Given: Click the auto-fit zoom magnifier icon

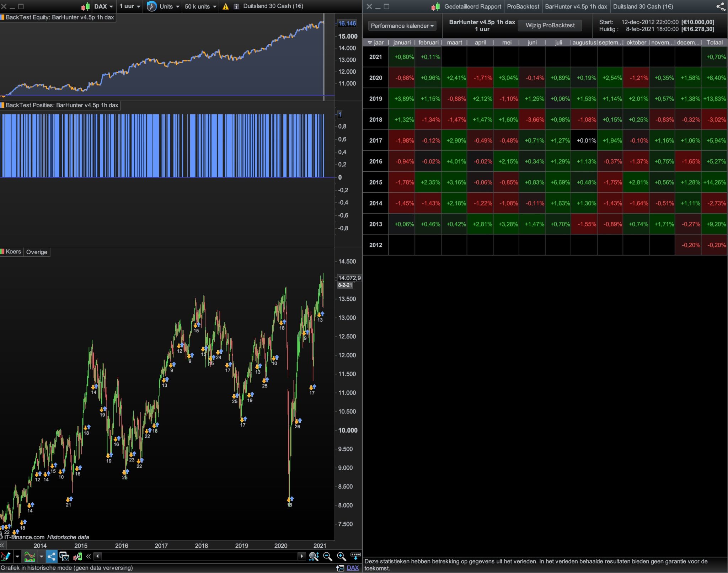Looking at the screenshot, I should pos(314,556).
